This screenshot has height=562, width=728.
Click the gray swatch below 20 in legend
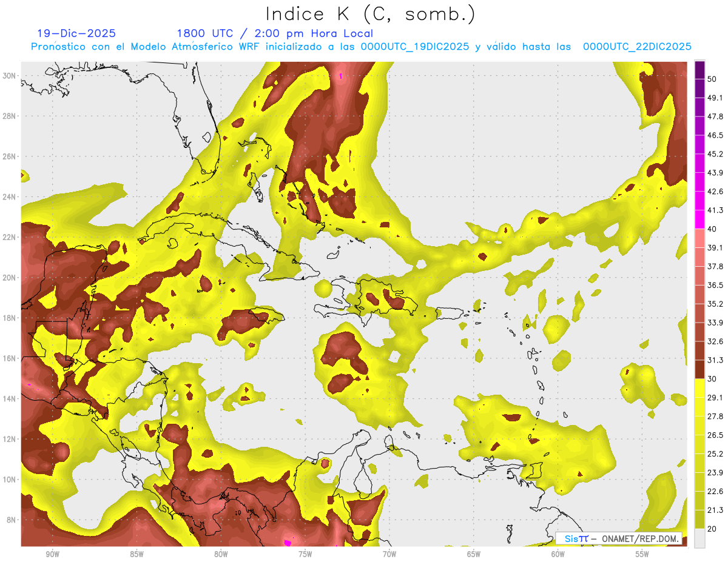700,539
